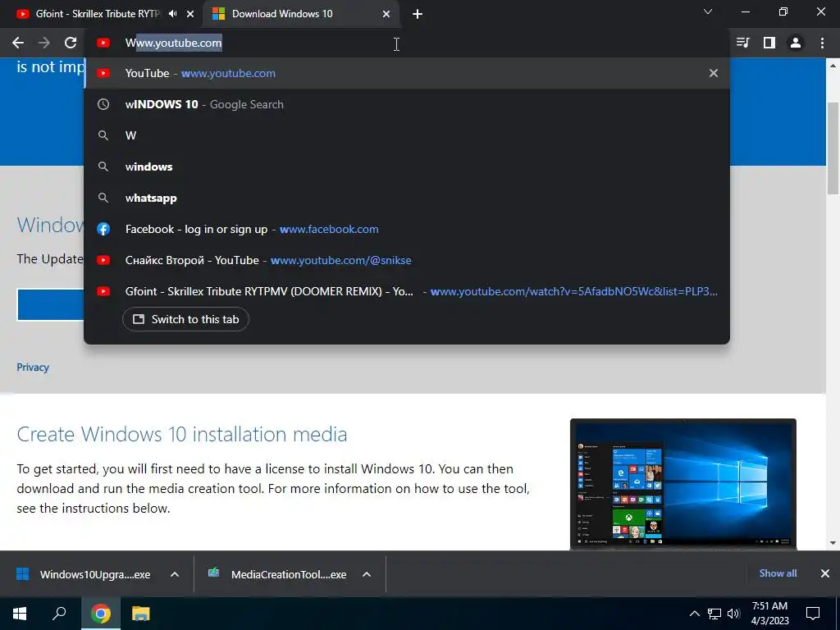Show hidden system tray icons
Screen dimensions: 840x630
click(694, 614)
